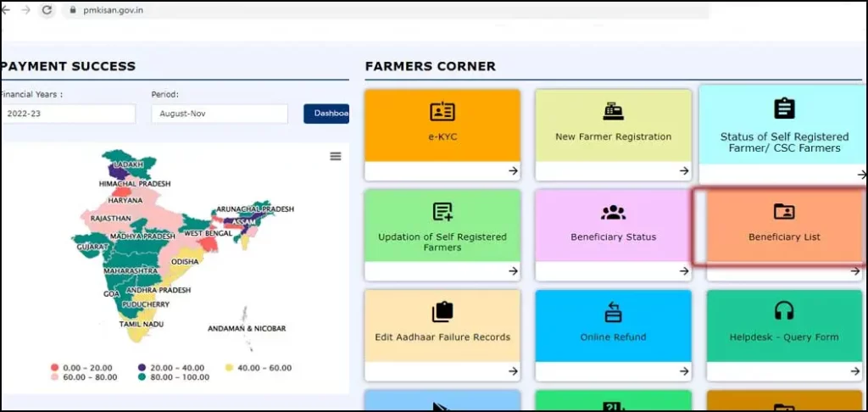
Task: Toggle the 60.00 - 80.00 legend color
Action: point(54,377)
